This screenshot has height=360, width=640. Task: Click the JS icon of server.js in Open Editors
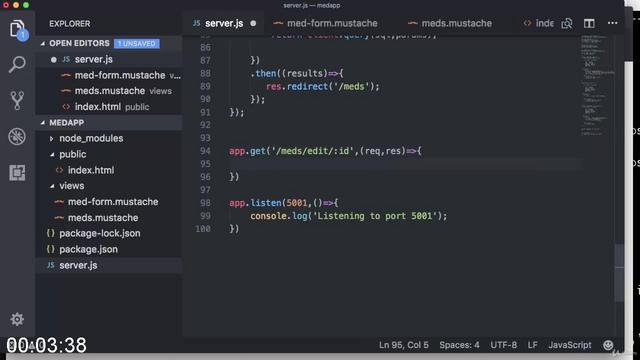coord(66,59)
